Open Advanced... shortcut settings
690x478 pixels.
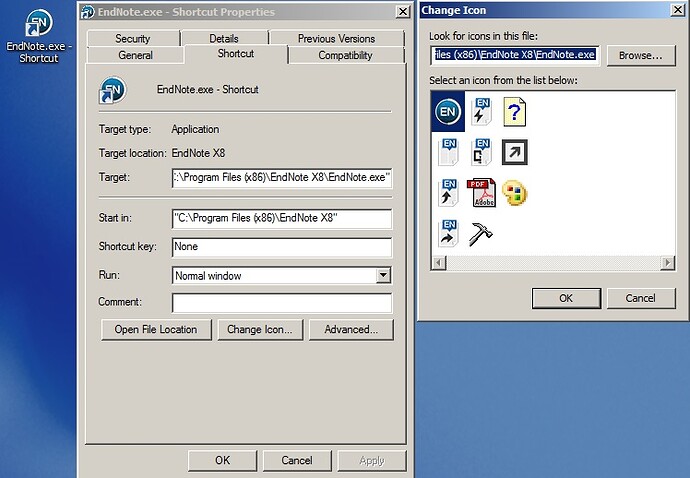coord(351,330)
